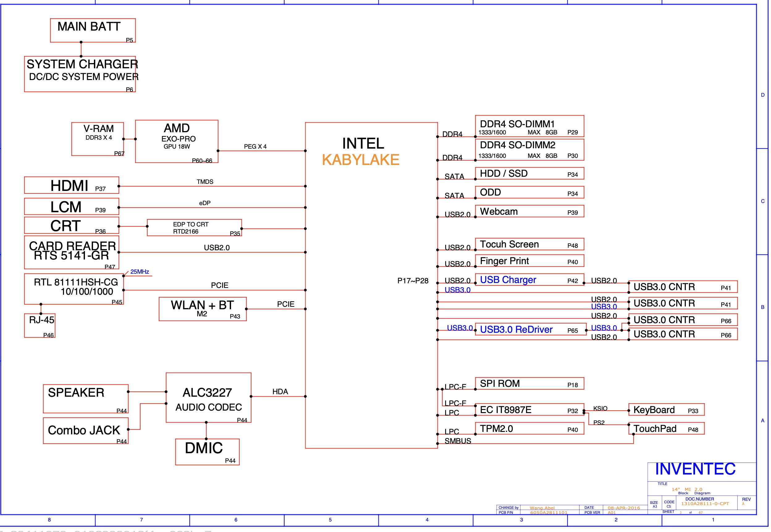Select the SPEAKER block
Image resolution: width=771 pixels, height=532 pixels.
(86, 399)
